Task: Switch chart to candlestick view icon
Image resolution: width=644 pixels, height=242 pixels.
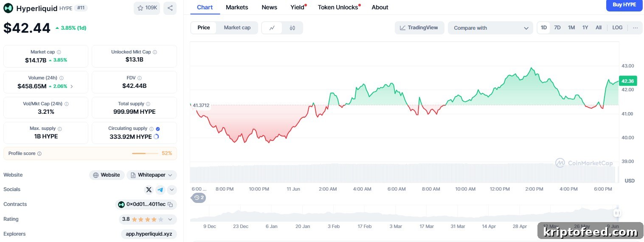Action: click(x=292, y=28)
